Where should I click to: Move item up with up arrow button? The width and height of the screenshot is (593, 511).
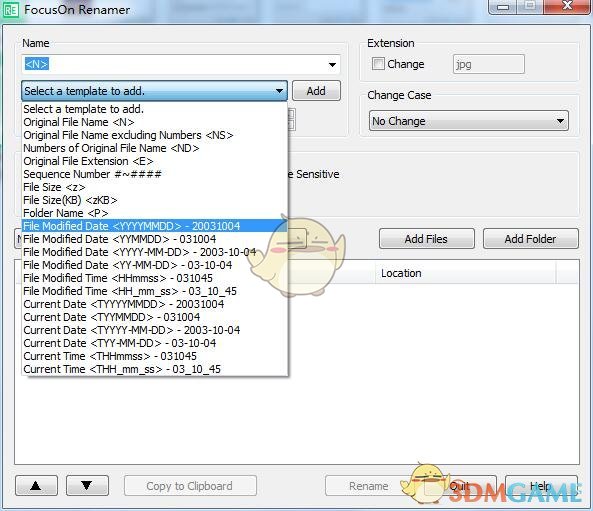36,486
